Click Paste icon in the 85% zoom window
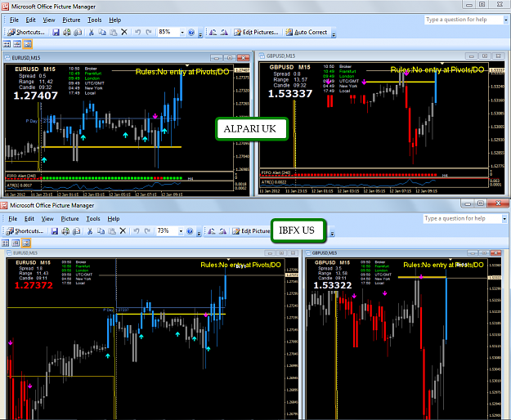This screenshot has height=420, width=511. [x=113, y=32]
